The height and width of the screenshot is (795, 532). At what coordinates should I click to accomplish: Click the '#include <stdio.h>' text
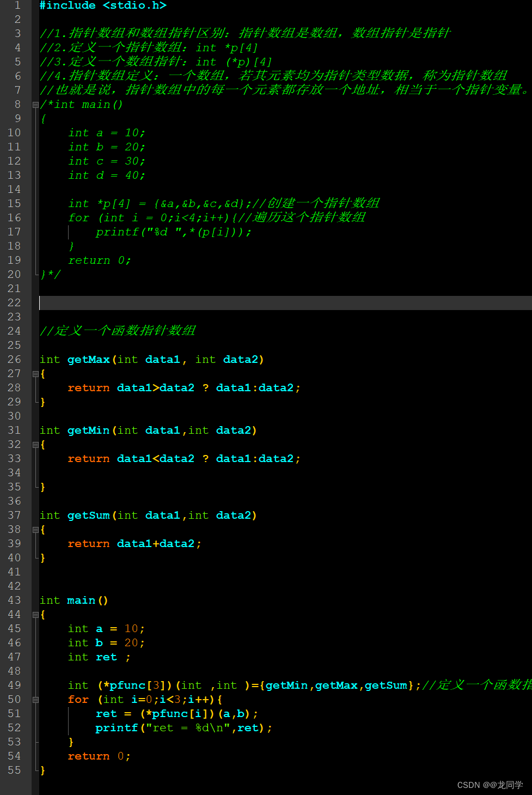103,5
